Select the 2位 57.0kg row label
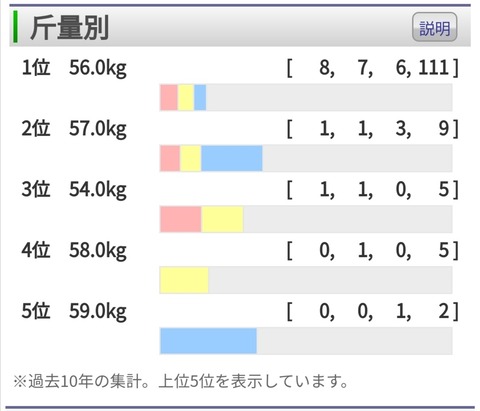The image size is (480, 411). (74, 129)
